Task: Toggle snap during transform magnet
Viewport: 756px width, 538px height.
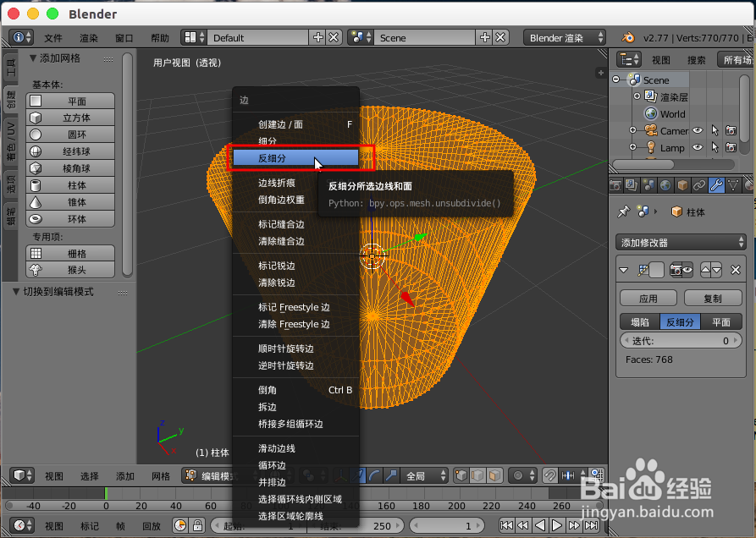Action: (x=549, y=476)
